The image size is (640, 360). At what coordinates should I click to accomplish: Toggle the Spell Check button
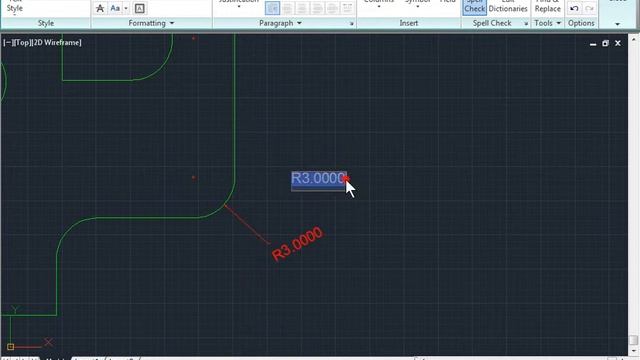474,7
